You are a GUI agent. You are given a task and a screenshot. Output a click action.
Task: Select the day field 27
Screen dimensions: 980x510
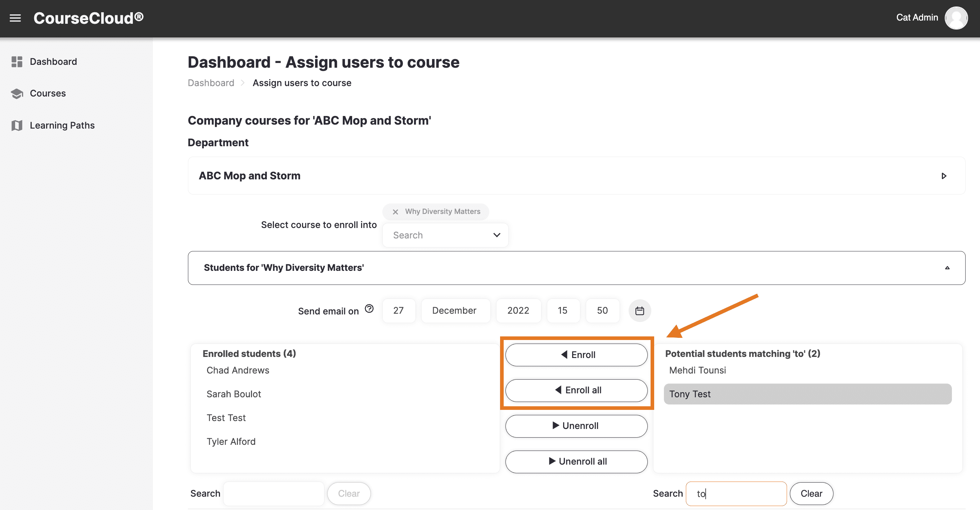pyautogui.click(x=399, y=310)
